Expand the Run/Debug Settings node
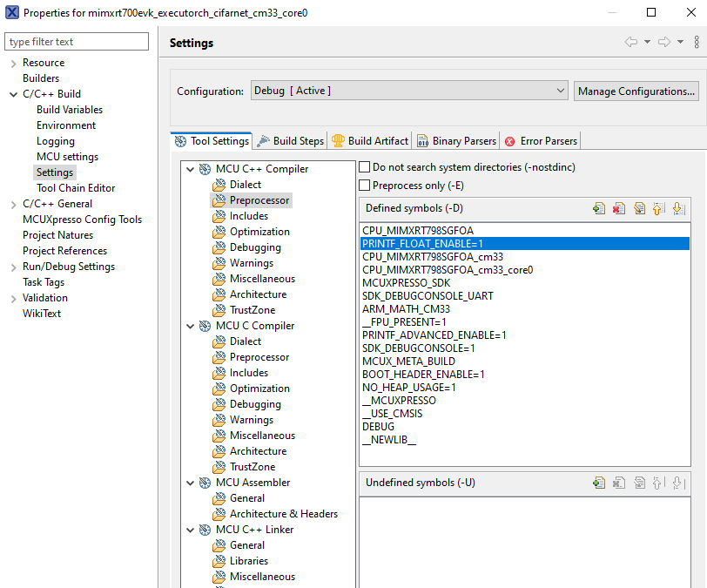The width and height of the screenshot is (707, 588). click(13, 267)
